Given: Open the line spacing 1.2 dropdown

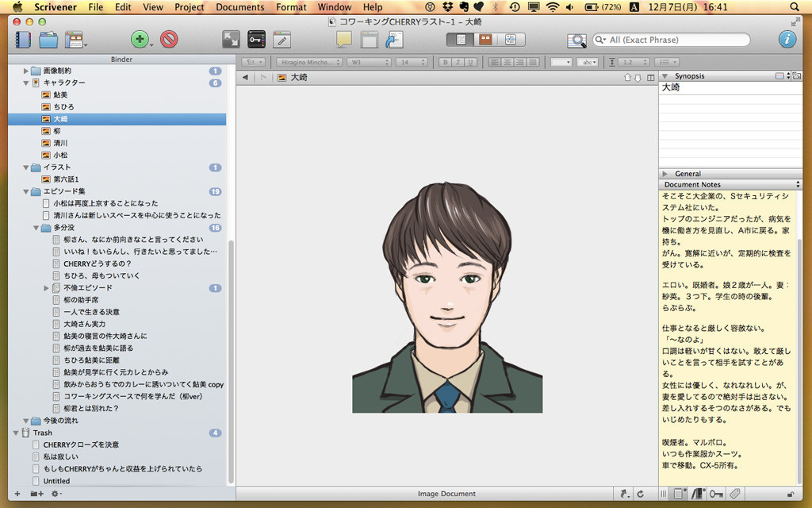Looking at the screenshot, I should tap(633, 62).
